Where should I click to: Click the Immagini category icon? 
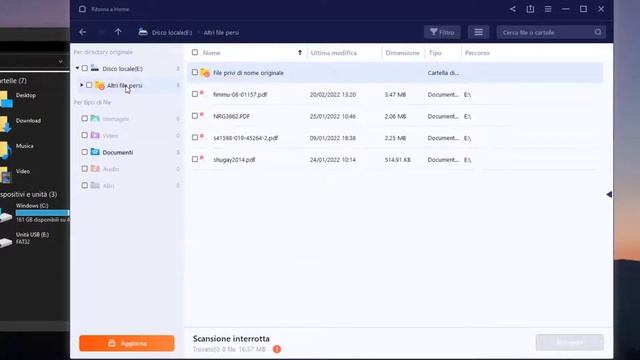point(95,118)
